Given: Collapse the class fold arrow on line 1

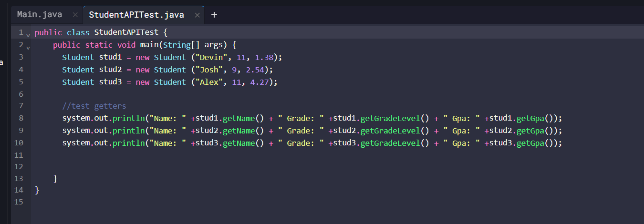Looking at the screenshot, I should [x=28, y=35].
